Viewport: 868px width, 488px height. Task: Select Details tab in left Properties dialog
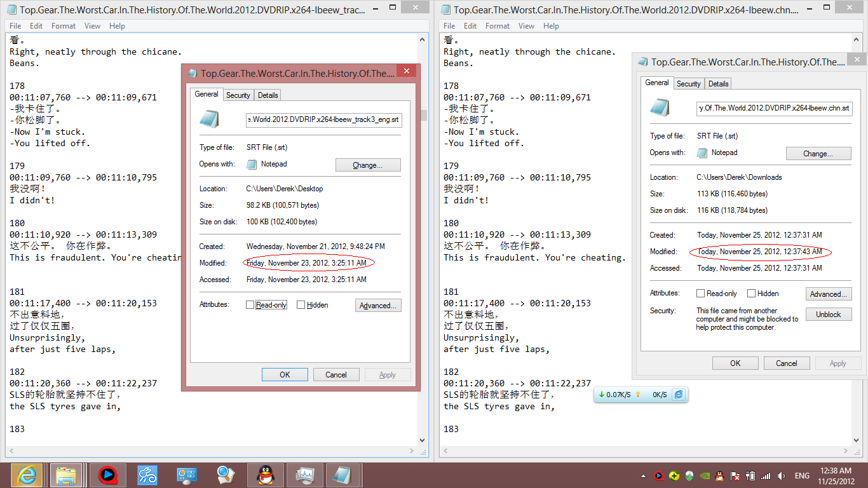click(268, 95)
